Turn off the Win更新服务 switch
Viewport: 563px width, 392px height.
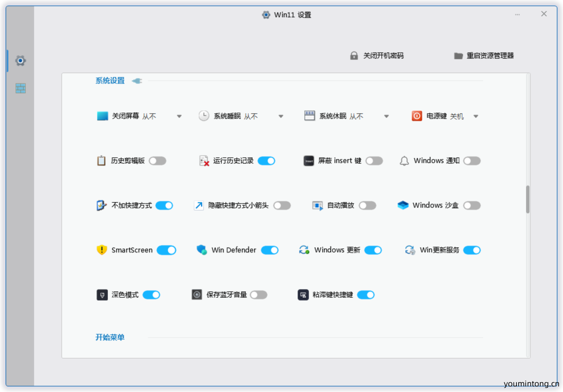click(472, 250)
